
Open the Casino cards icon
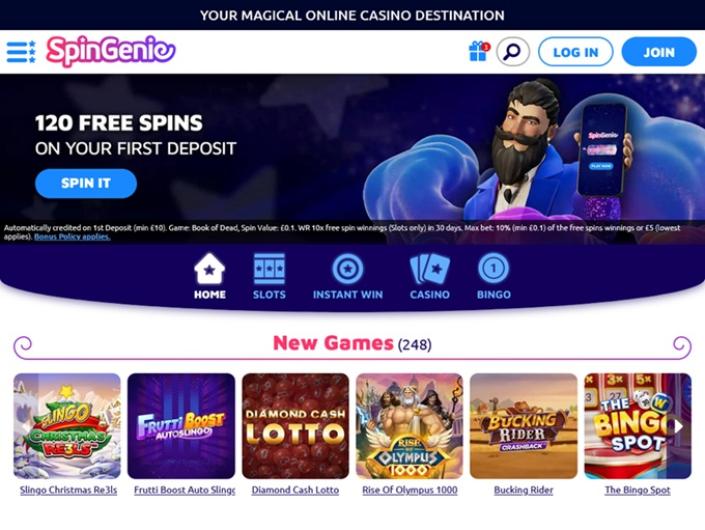[429, 268]
